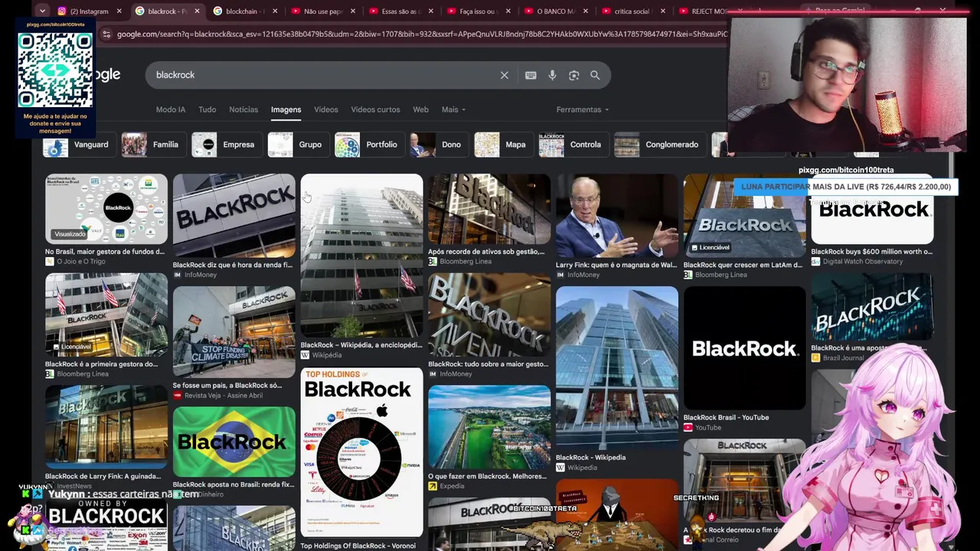Switch to Vídeos curtos results
The height and width of the screenshot is (551, 980).
[x=375, y=109]
